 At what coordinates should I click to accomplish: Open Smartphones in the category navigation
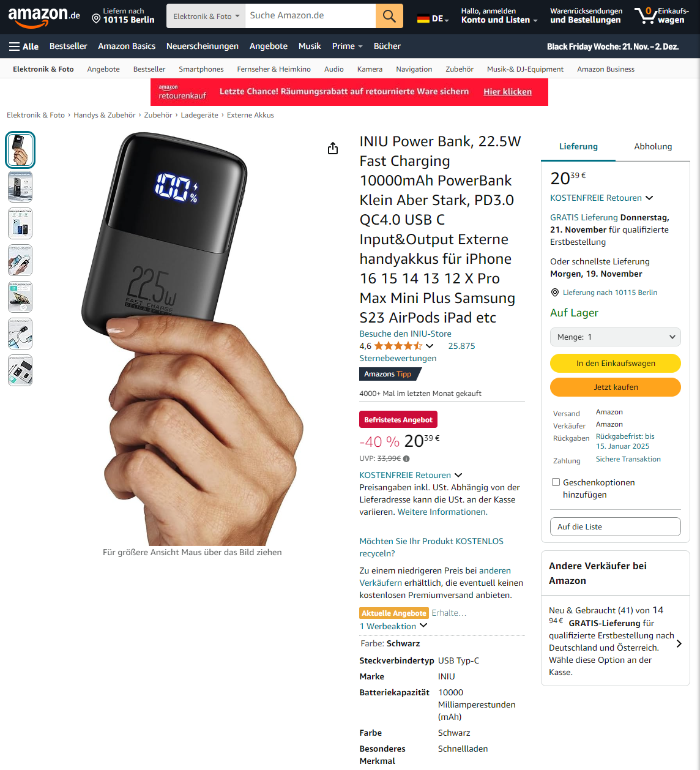coord(201,69)
